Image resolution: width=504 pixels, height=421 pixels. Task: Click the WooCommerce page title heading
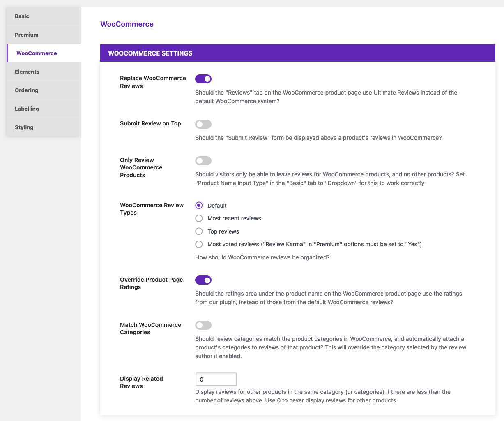point(127,24)
